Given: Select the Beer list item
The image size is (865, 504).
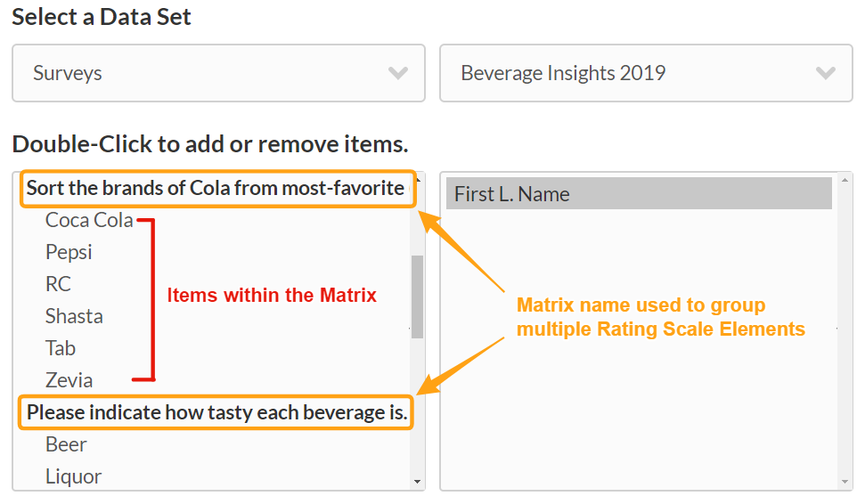Looking at the screenshot, I should point(66,444).
